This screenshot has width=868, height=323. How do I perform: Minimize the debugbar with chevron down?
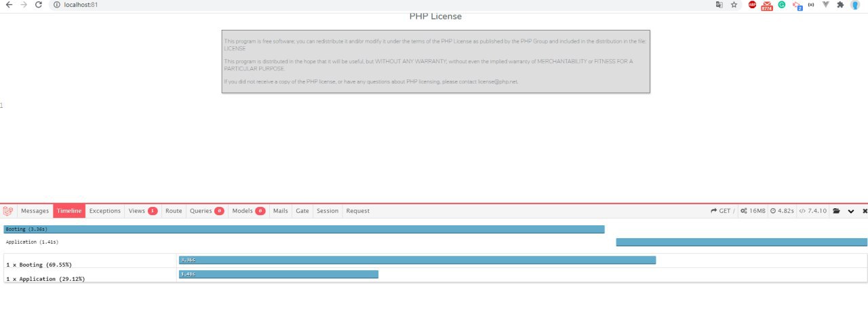(x=851, y=211)
